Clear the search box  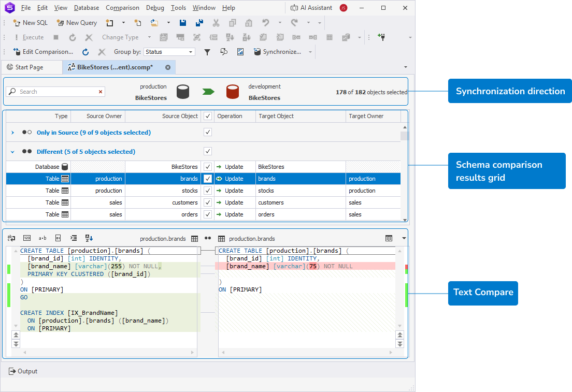click(x=100, y=91)
